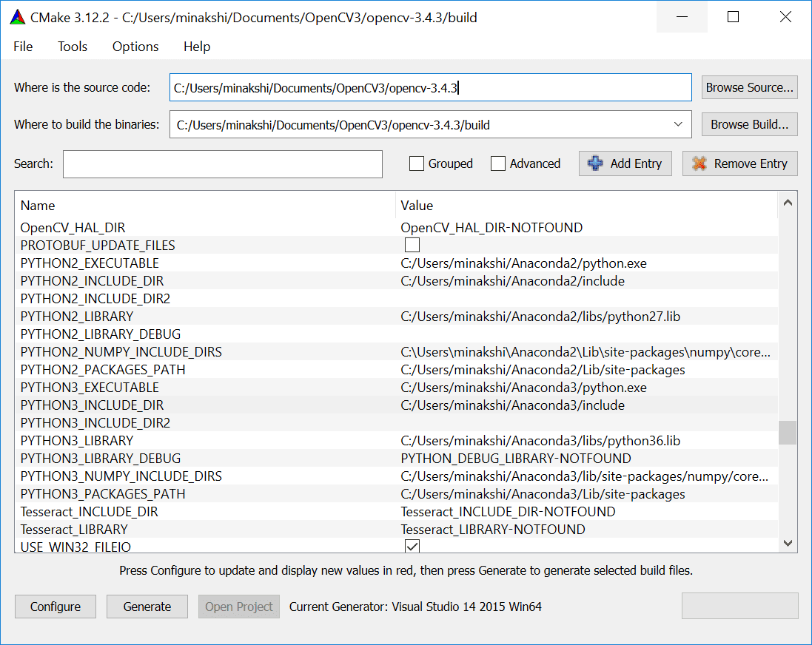812x645 pixels.
Task: Select the PYTHON3_INCLUDE_DIR2 entry
Action: click(x=95, y=423)
